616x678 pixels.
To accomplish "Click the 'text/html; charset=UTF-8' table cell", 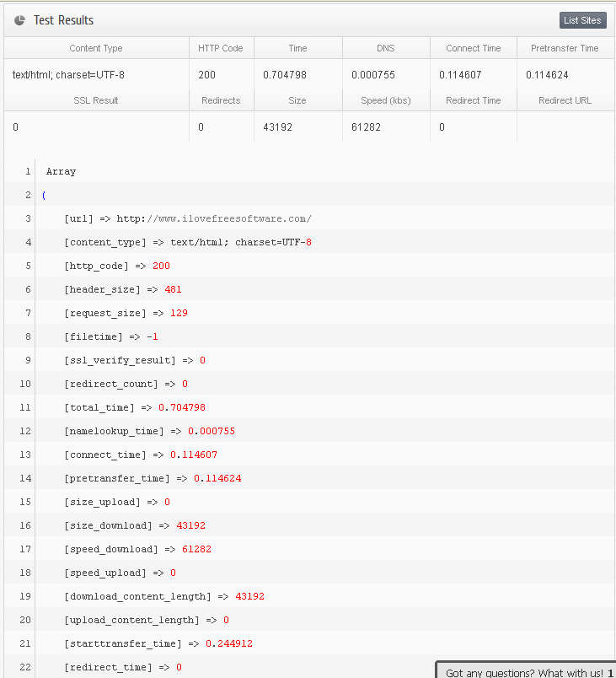I will coord(68,75).
